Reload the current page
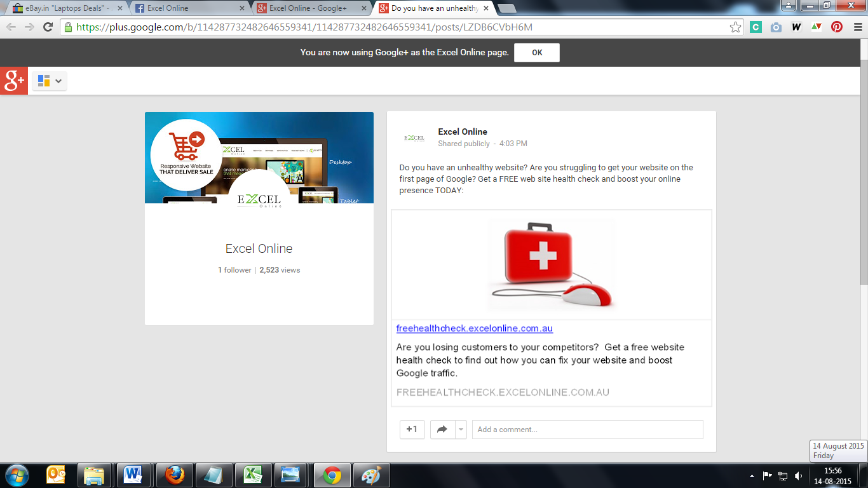This screenshot has width=868, height=488. 48,27
